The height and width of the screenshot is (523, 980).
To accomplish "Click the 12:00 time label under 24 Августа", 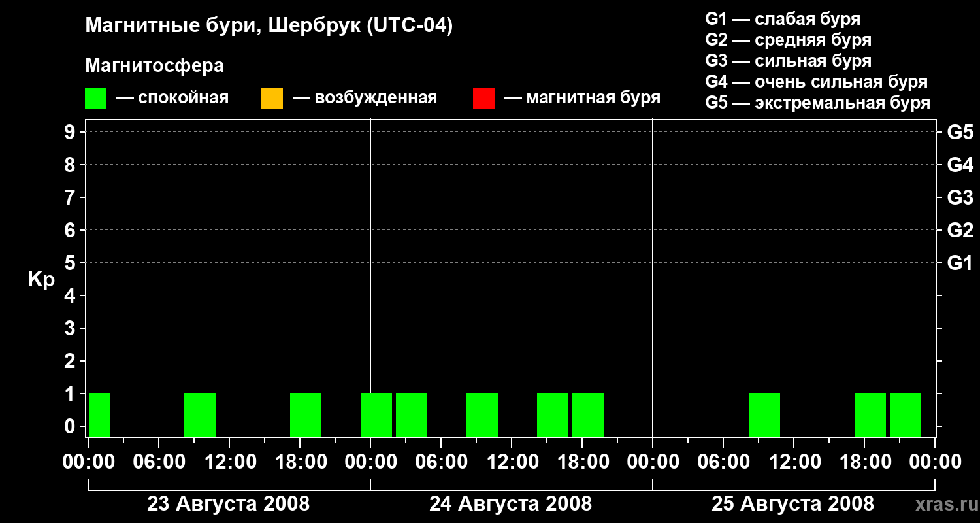I will pos(512,462).
